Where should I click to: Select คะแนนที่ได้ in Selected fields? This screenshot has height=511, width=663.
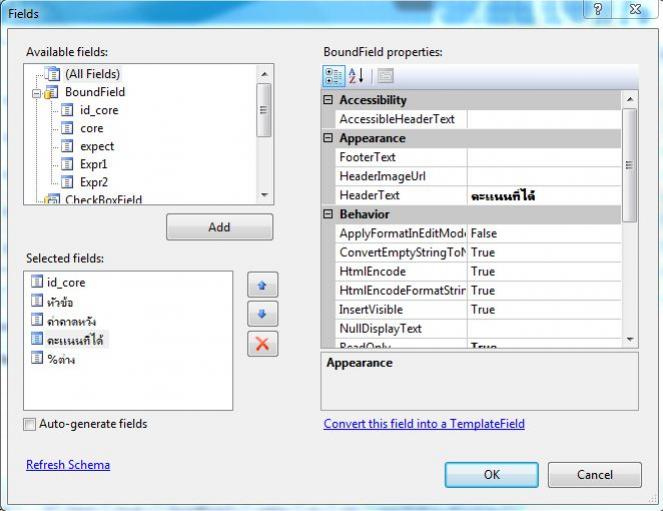pos(75,340)
